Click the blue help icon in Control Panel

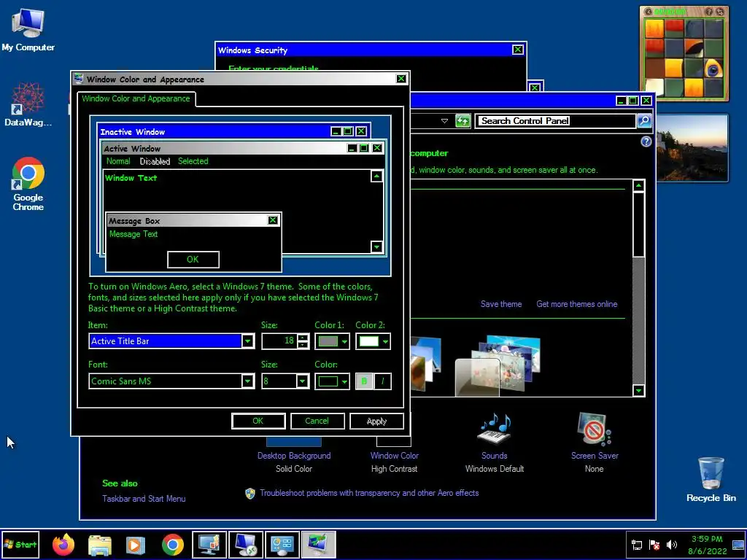(646, 141)
